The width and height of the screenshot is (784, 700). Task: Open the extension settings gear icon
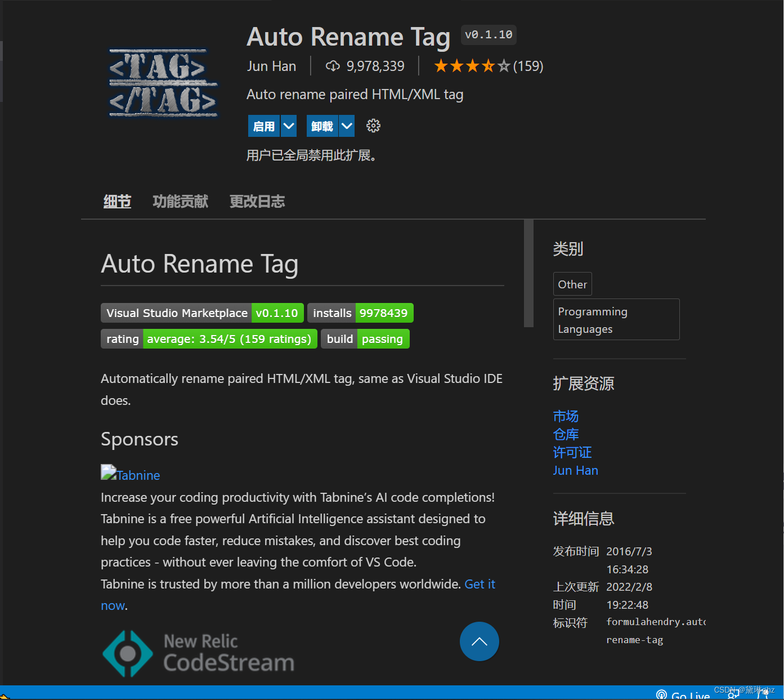(x=373, y=126)
